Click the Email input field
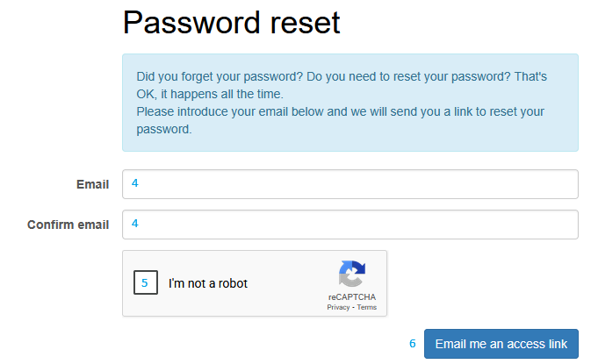The width and height of the screenshot is (591, 364). tap(351, 184)
